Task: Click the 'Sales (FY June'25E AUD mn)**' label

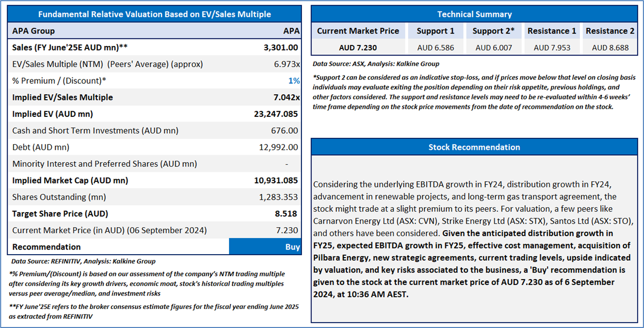Action: (x=70, y=47)
